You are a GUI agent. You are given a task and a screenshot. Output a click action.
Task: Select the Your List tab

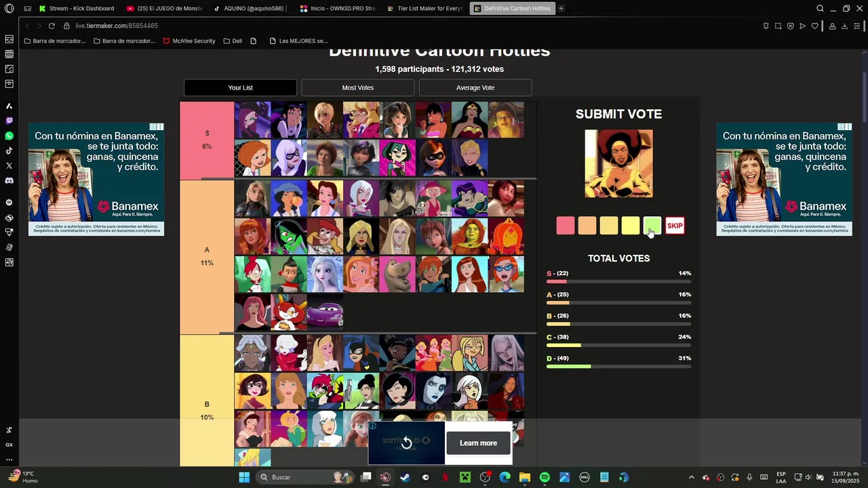(240, 87)
